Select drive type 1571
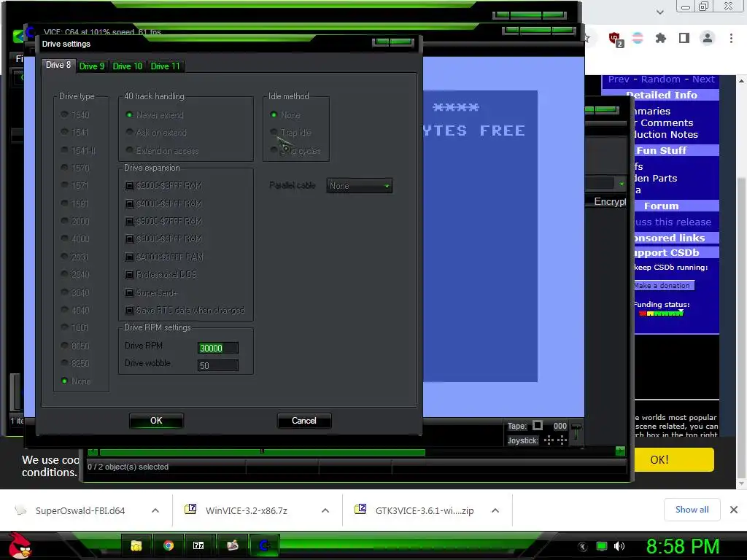Viewport: 747px width, 560px height. click(x=75, y=185)
